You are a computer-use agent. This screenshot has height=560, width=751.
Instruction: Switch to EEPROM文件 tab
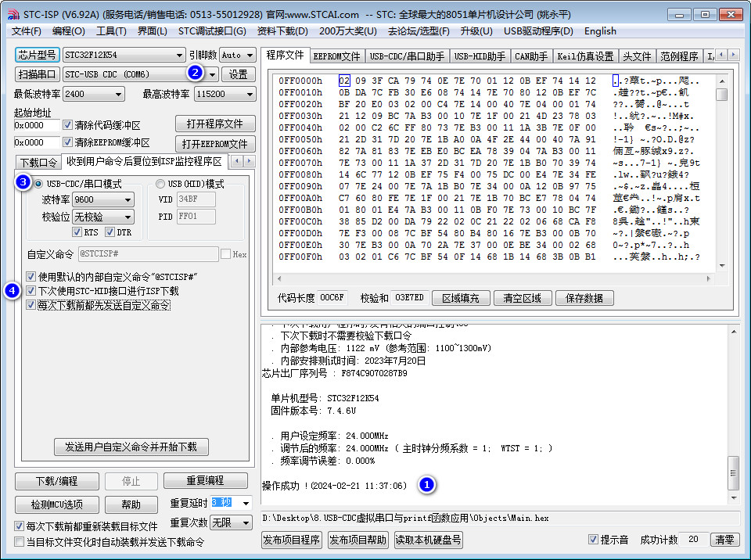tap(336, 56)
